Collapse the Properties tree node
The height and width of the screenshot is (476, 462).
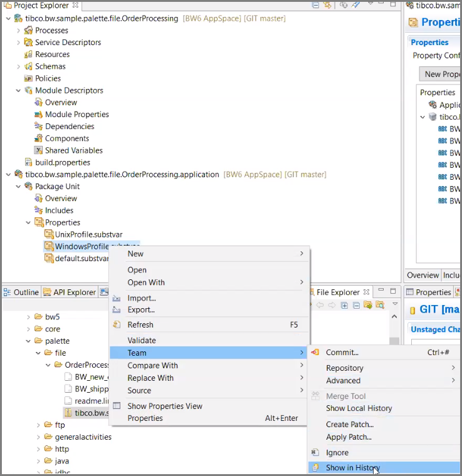pyautogui.click(x=28, y=222)
